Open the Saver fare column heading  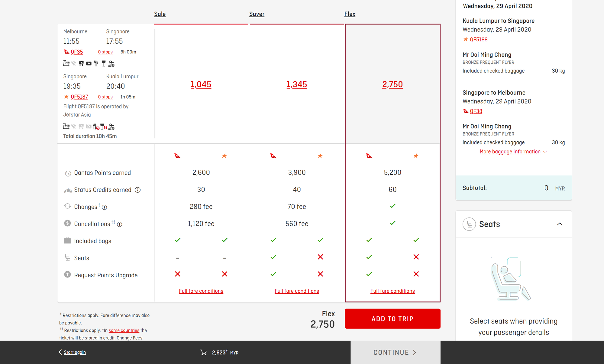(257, 14)
